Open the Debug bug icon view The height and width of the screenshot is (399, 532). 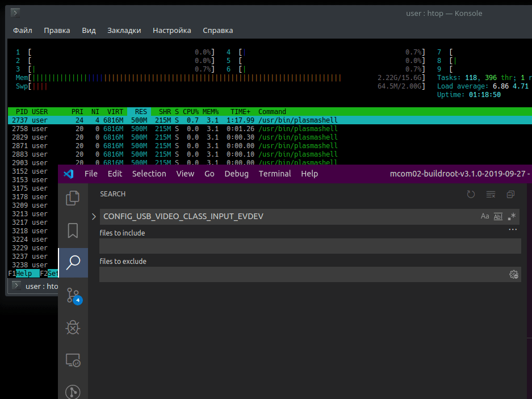[x=73, y=327]
